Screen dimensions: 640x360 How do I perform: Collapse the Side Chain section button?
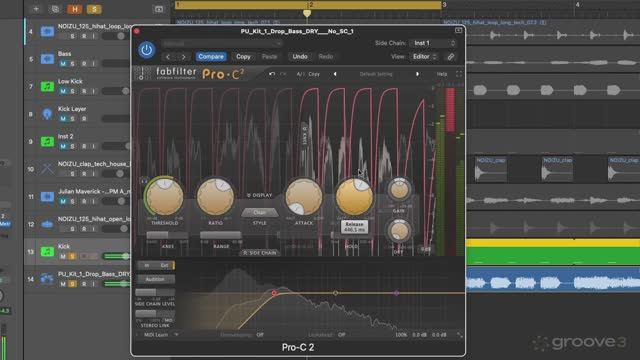[x=260, y=253]
